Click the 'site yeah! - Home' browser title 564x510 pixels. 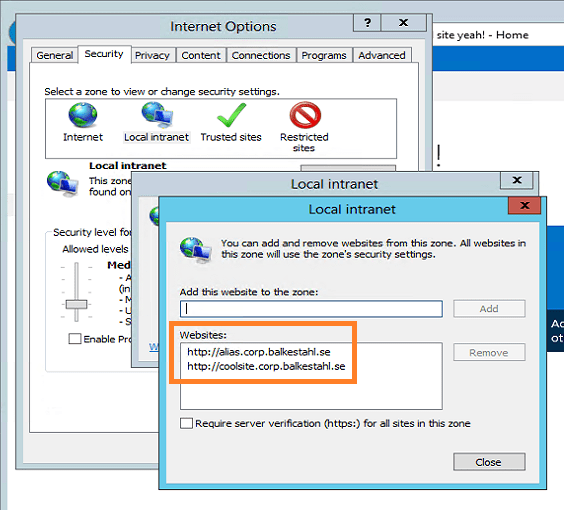pos(482,35)
